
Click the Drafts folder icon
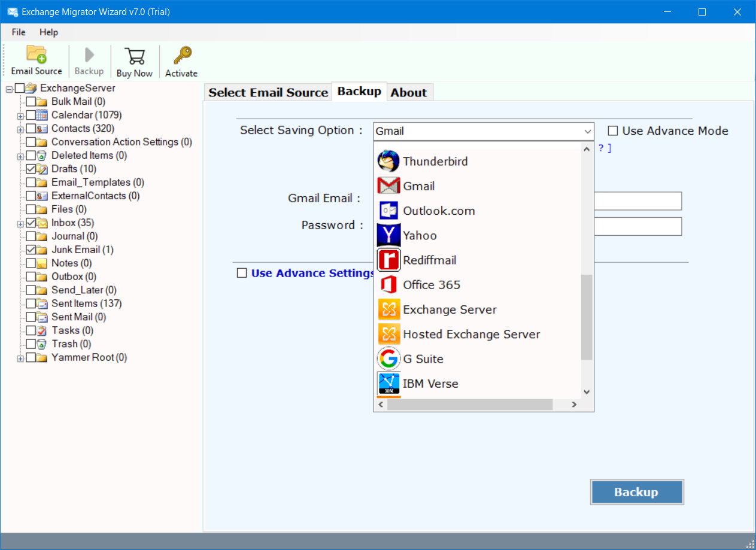pos(42,169)
